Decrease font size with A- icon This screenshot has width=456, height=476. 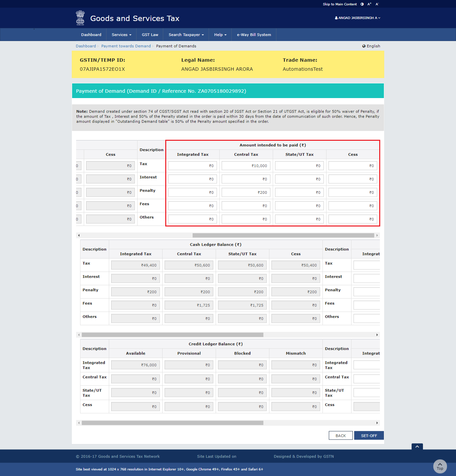tap(377, 4)
